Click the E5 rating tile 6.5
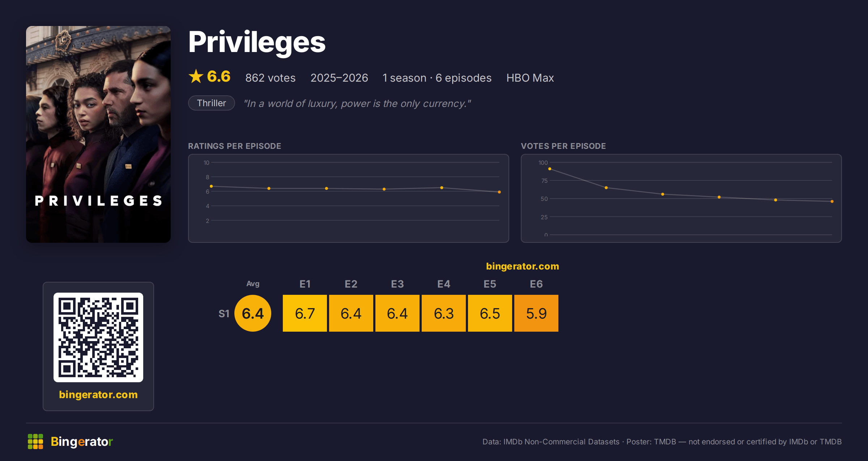868x461 pixels. 490,313
